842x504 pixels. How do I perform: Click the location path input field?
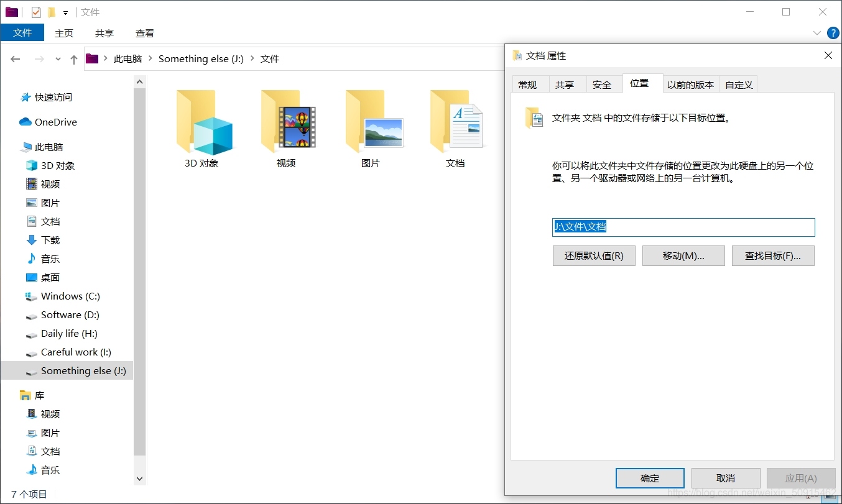pos(683,227)
